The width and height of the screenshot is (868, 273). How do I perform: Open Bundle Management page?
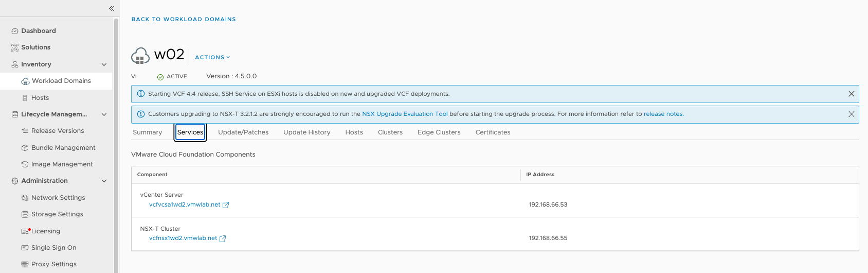(x=63, y=148)
